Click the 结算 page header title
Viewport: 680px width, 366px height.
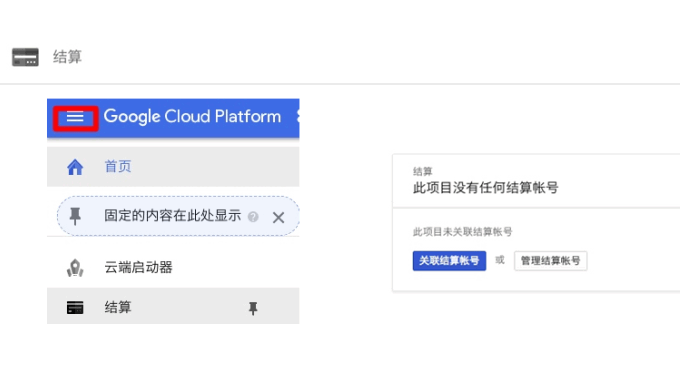point(67,57)
